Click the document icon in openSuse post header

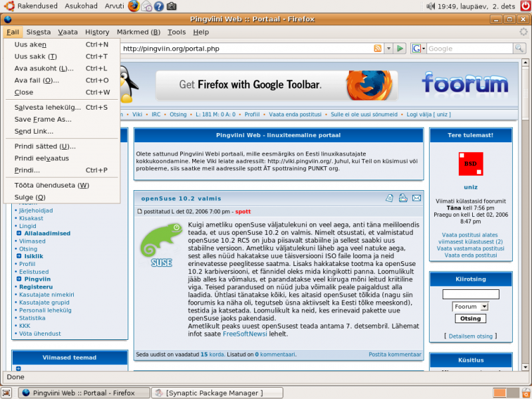click(x=389, y=198)
